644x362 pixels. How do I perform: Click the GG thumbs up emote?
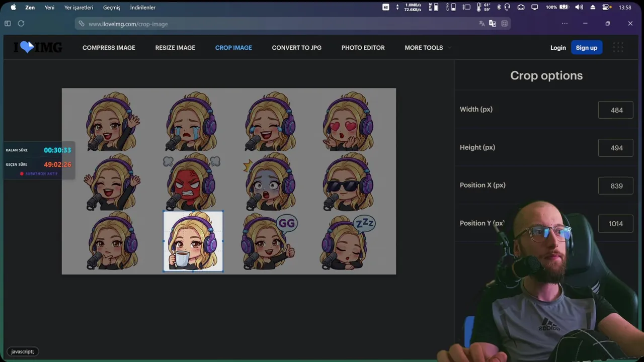coord(270,242)
